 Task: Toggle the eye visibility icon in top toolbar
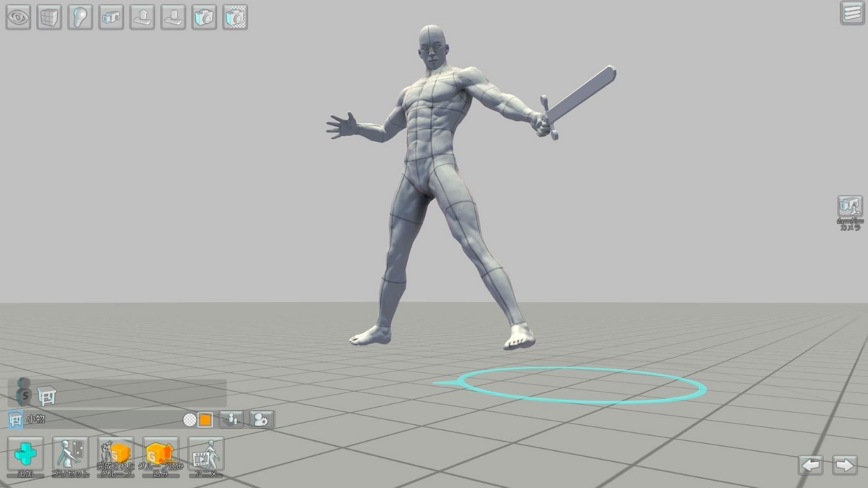coord(18,17)
